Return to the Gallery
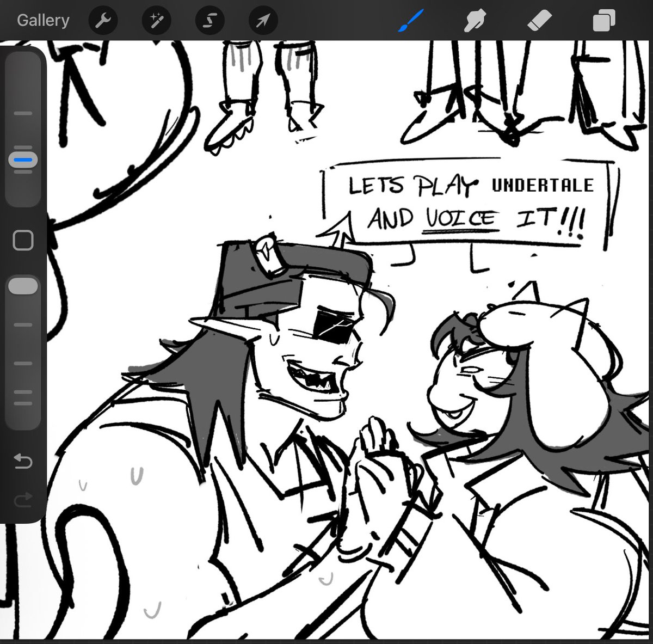The width and height of the screenshot is (653, 644). 43,21
